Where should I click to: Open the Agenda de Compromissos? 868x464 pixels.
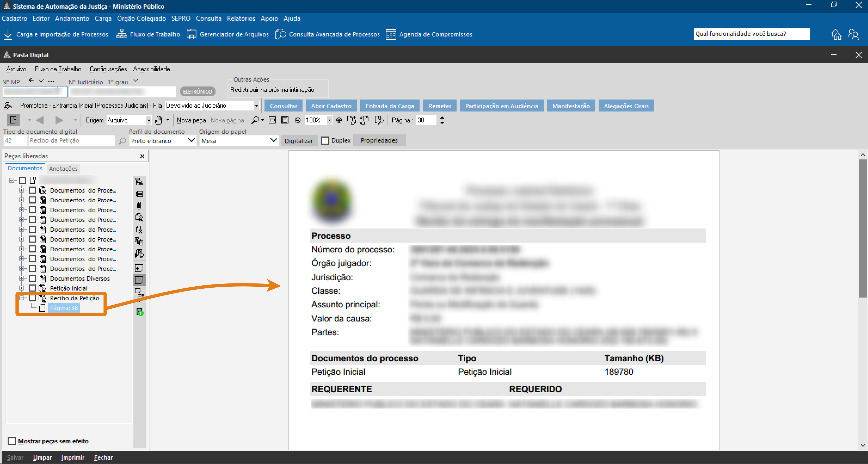pyautogui.click(x=429, y=34)
